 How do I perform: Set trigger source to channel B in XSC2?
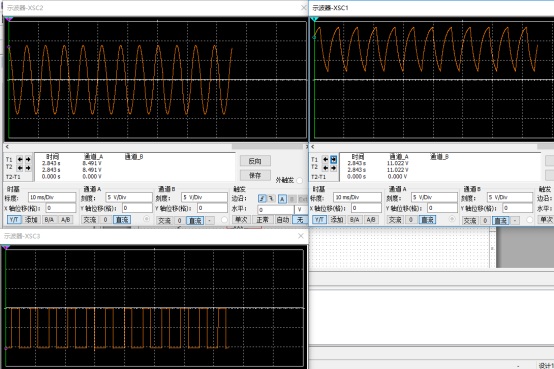pos(292,199)
